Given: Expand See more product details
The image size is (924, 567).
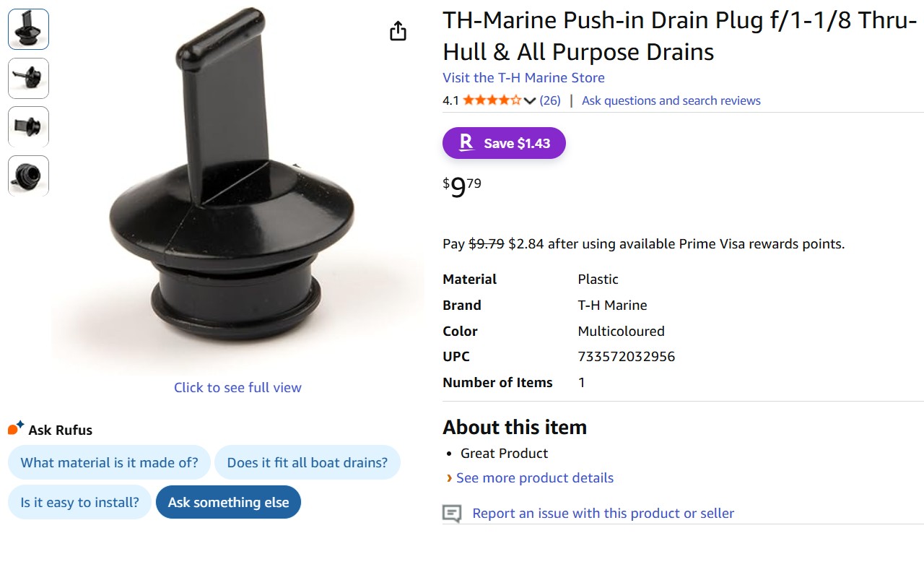Looking at the screenshot, I should pos(534,478).
